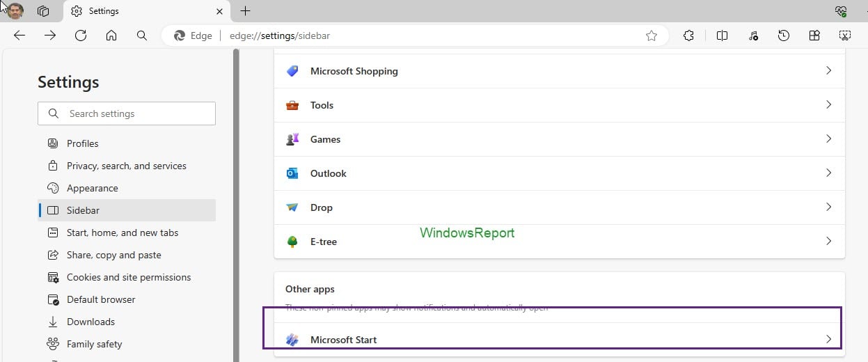The image size is (868, 362).
Task: Expand the Games row chevron
Action: (828, 139)
